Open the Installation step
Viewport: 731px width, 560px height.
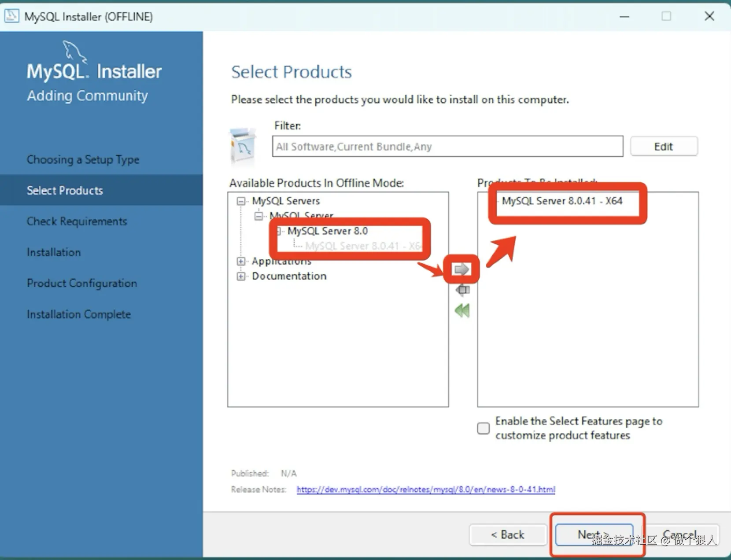(x=54, y=252)
